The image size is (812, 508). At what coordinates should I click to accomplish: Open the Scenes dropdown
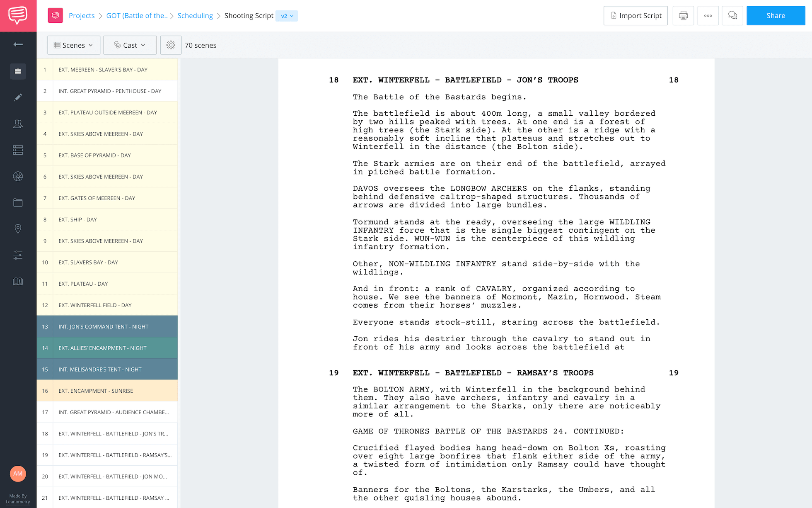(x=73, y=45)
